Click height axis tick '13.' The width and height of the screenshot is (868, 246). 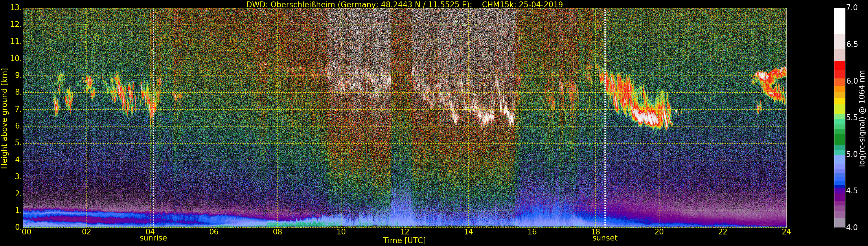(x=16, y=8)
